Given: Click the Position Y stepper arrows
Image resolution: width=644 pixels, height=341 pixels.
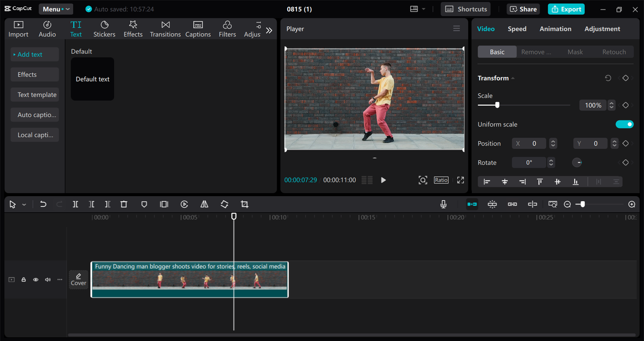Looking at the screenshot, I should pyautogui.click(x=614, y=143).
